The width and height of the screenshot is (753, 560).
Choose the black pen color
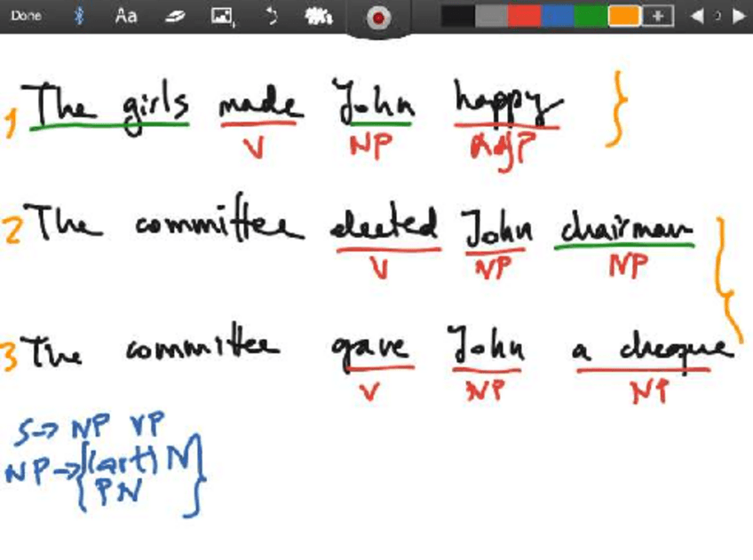[457, 16]
